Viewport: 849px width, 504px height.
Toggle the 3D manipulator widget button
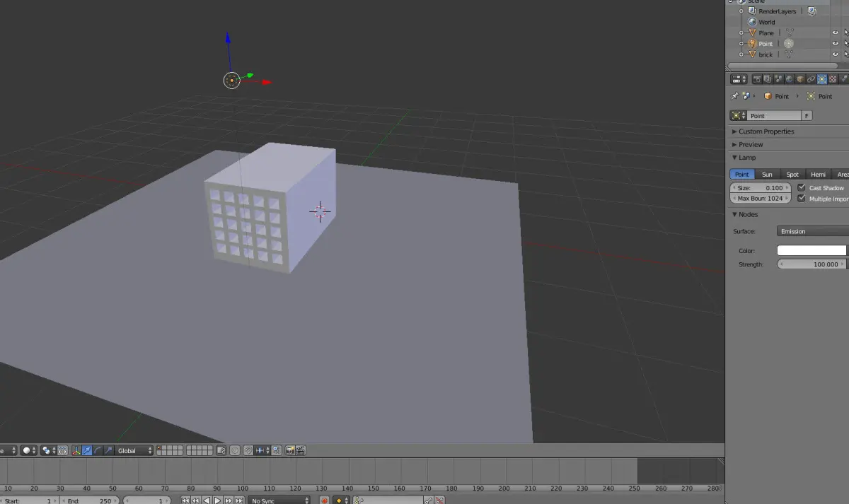coord(76,450)
